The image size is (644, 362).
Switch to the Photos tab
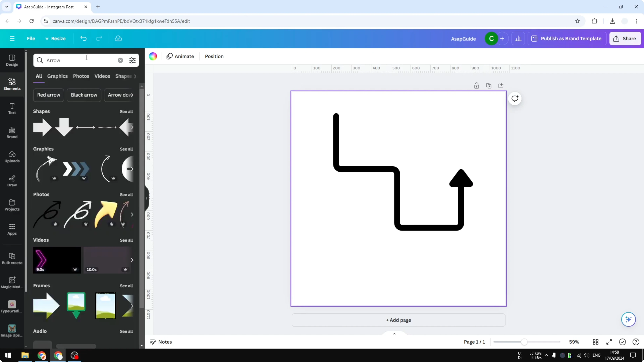click(x=81, y=76)
